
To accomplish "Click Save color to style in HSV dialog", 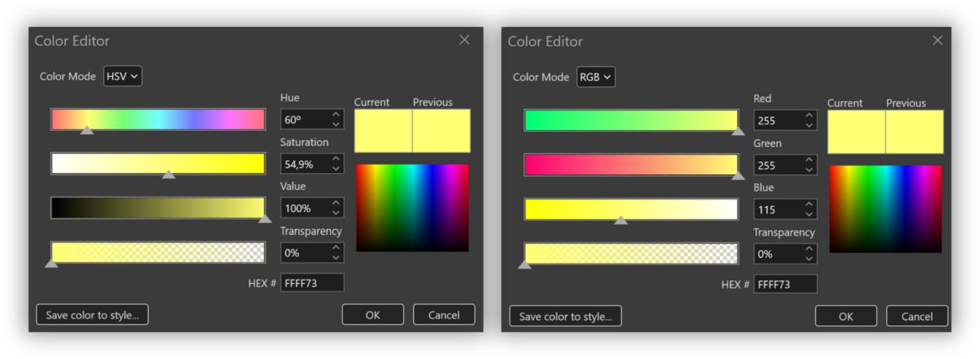I will [x=92, y=314].
